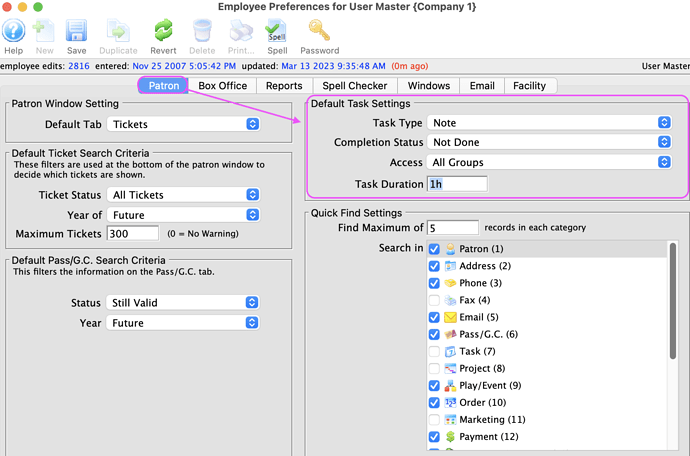690x456 pixels.
Task: Toggle the Order (10) checkbox
Action: [x=434, y=403]
